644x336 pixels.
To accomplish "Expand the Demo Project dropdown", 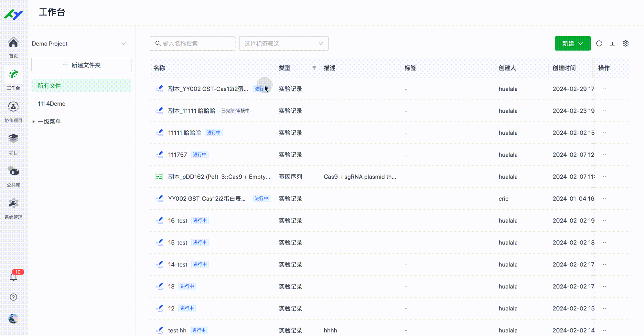I will tap(123, 44).
